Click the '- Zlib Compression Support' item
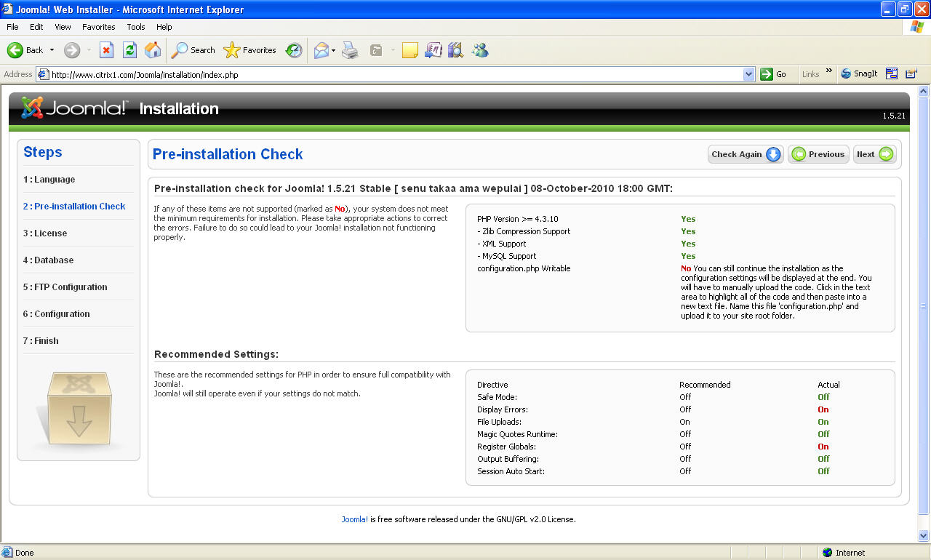Viewport: 931px width, 560px height. click(524, 231)
